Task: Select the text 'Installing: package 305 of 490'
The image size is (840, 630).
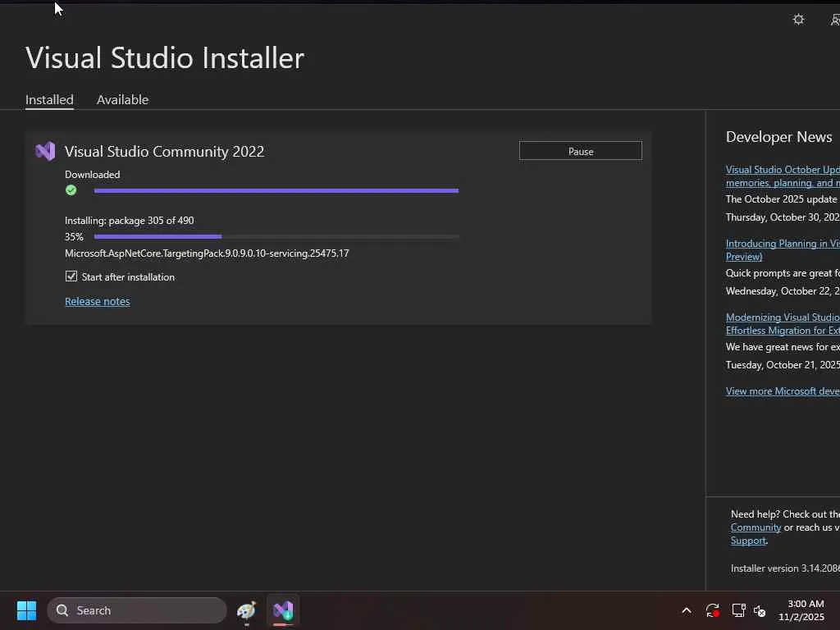Action: point(129,221)
